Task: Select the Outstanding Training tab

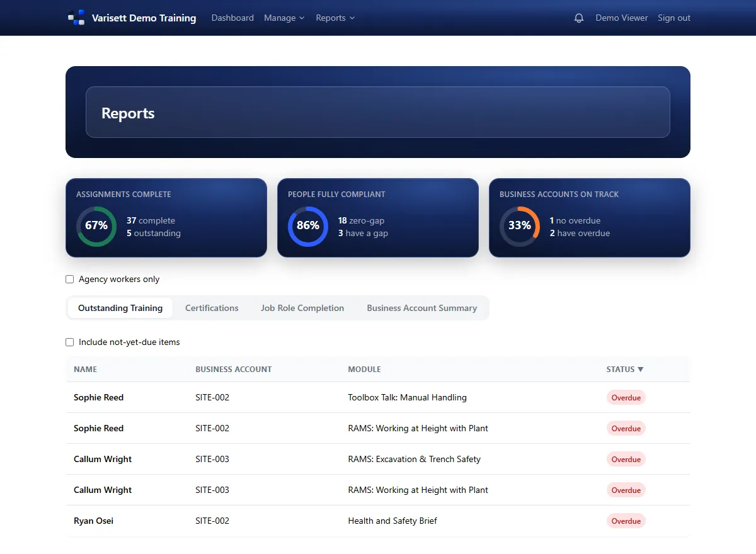Action: pyautogui.click(x=120, y=308)
